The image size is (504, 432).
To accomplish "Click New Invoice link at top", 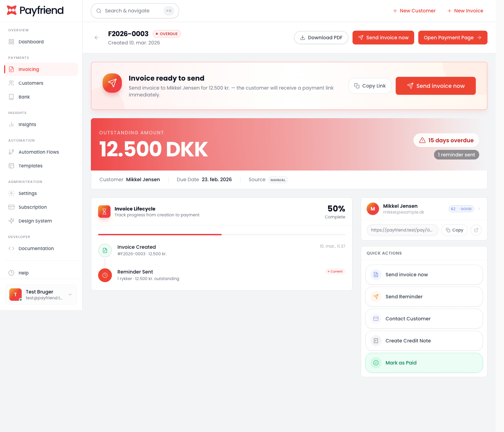I will click(x=465, y=11).
